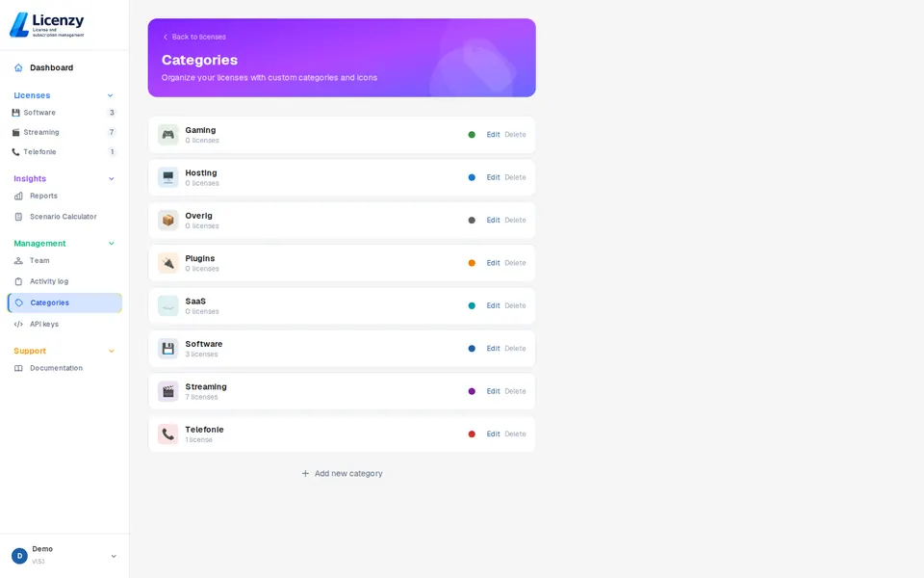This screenshot has width=924, height=578.
Task: Click the Telefonie phone icon in sidebar
Action: (16, 152)
